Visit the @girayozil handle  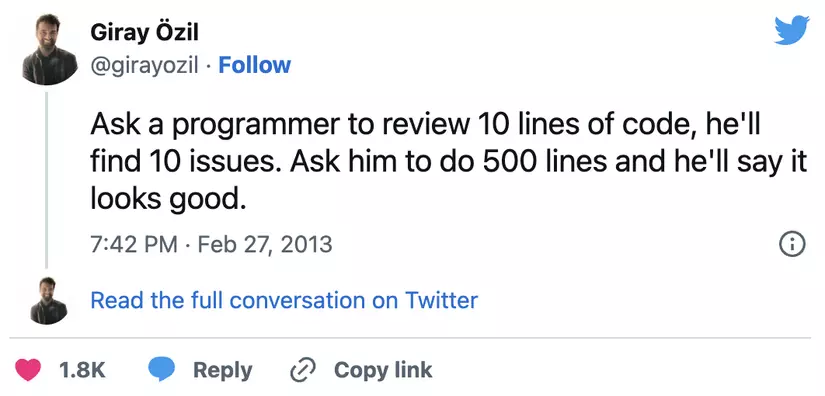coord(144,65)
